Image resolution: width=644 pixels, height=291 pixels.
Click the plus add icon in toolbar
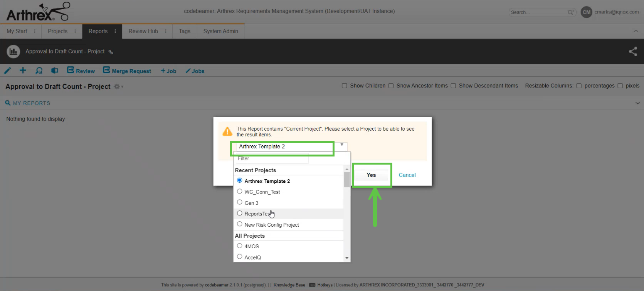tap(23, 70)
